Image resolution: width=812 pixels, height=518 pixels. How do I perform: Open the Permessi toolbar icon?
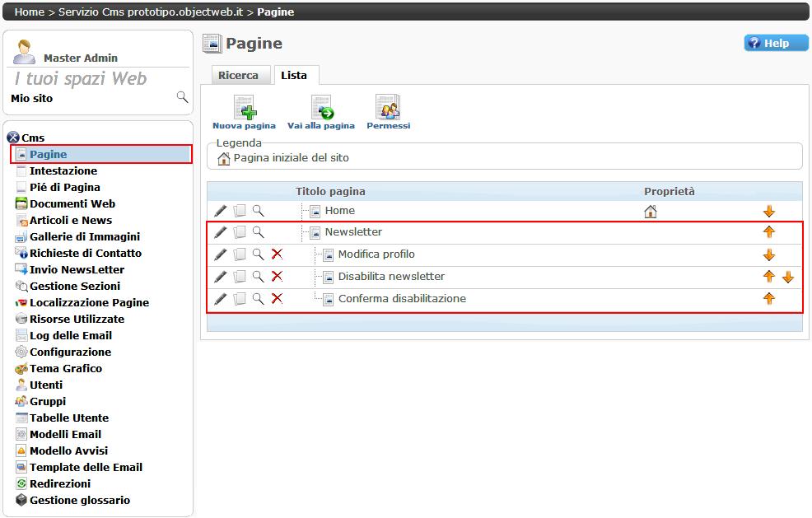[388, 108]
